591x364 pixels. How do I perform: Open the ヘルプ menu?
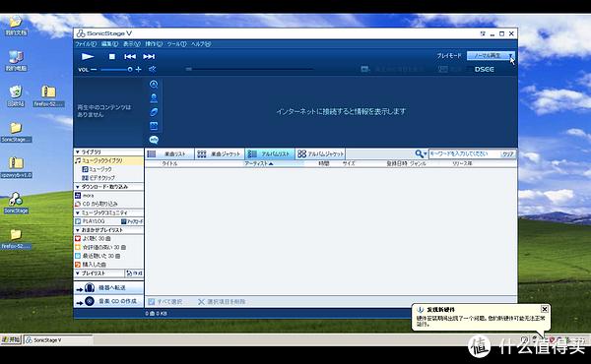(201, 44)
